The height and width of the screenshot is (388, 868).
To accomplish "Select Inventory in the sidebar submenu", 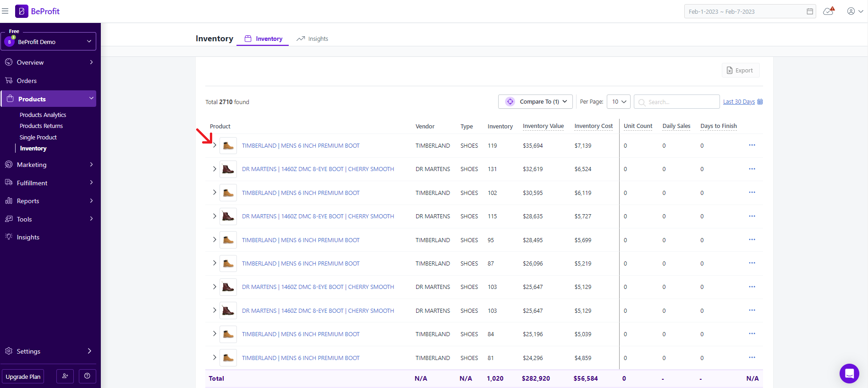I will [x=33, y=148].
